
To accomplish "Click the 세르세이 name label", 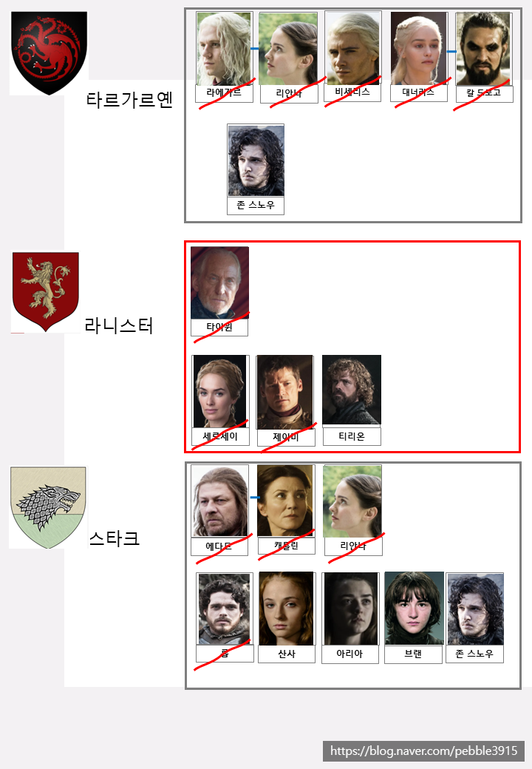I will point(220,436).
